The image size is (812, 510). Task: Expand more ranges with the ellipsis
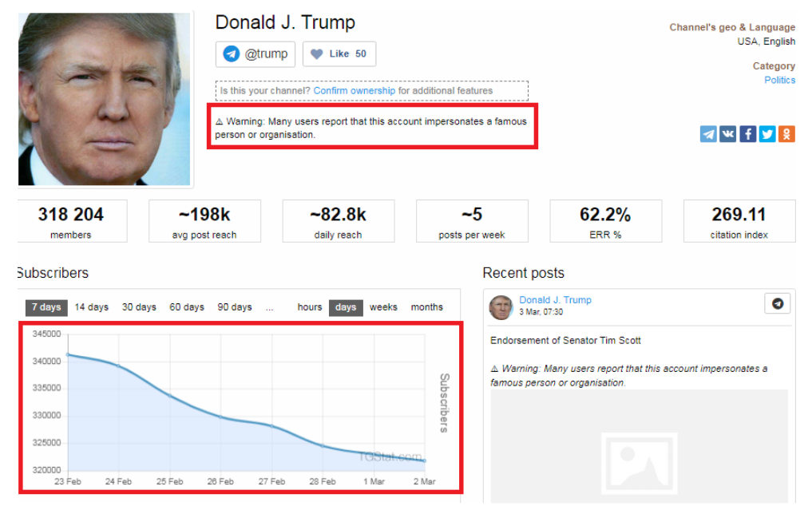(270, 307)
